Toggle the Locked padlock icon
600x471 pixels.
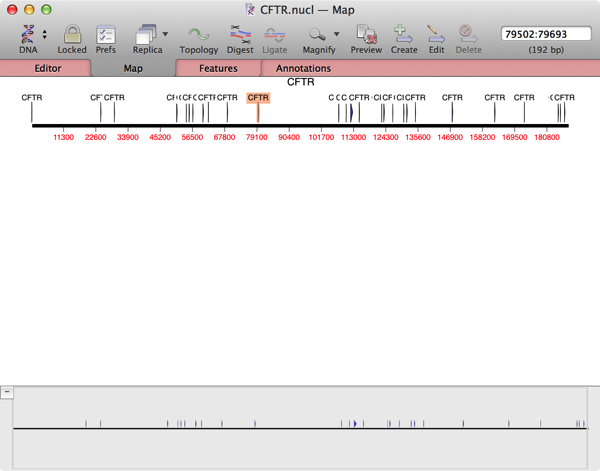tap(71, 34)
